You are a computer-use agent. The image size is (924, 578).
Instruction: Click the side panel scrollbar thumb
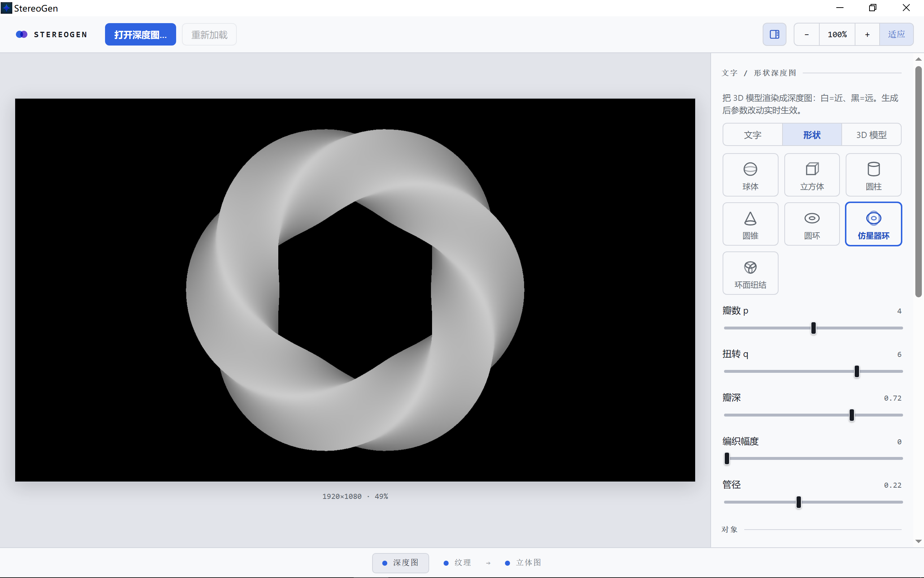click(x=918, y=182)
